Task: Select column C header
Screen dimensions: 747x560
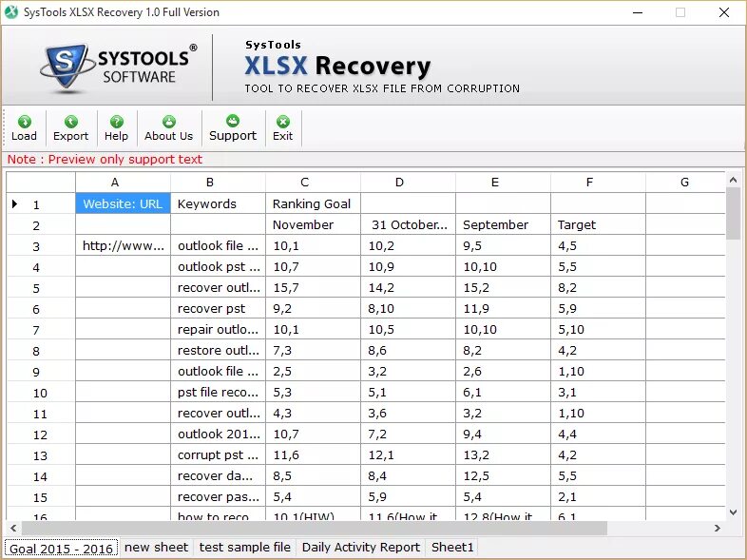Action: tap(313, 182)
